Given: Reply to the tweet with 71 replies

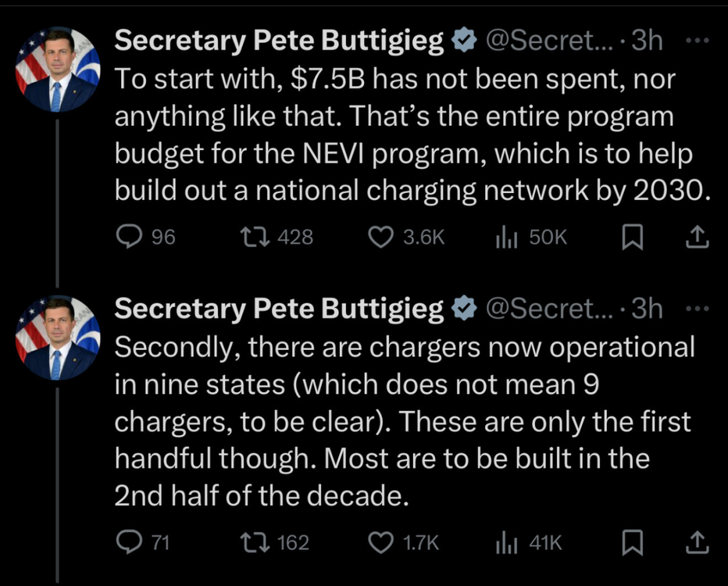Looking at the screenshot, I should pos(128,542).
